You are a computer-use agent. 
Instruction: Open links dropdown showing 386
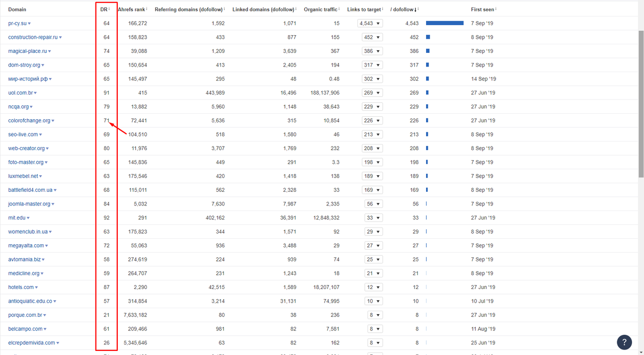click(x=372, y=51)
